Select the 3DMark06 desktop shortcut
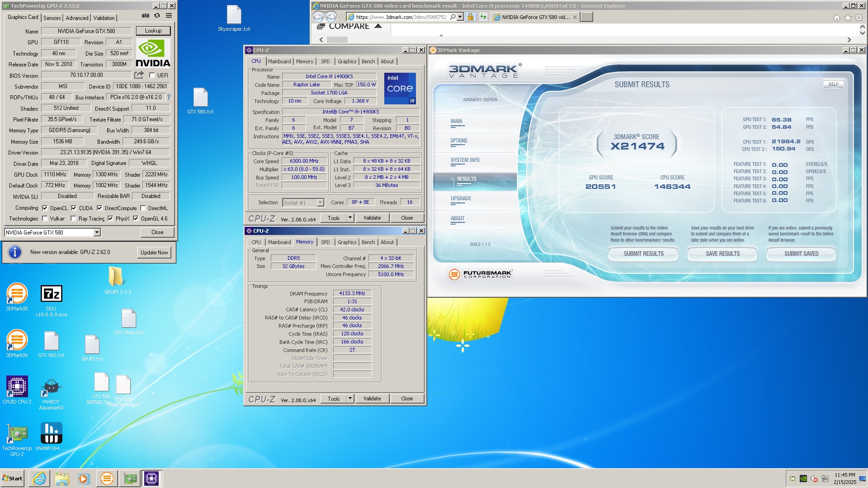This screenshot has width=868, height=488. coord(17,343)
